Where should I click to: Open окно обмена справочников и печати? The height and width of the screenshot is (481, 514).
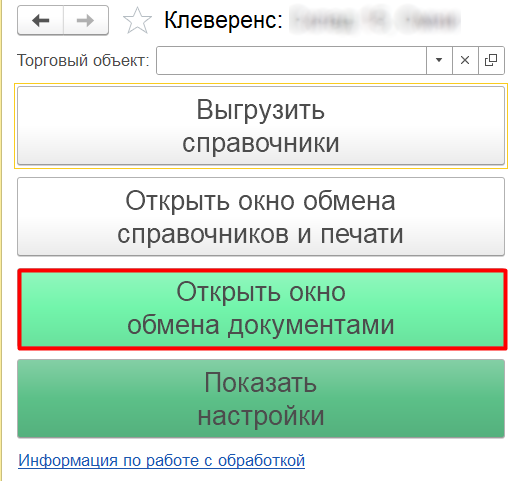(261, 217)
